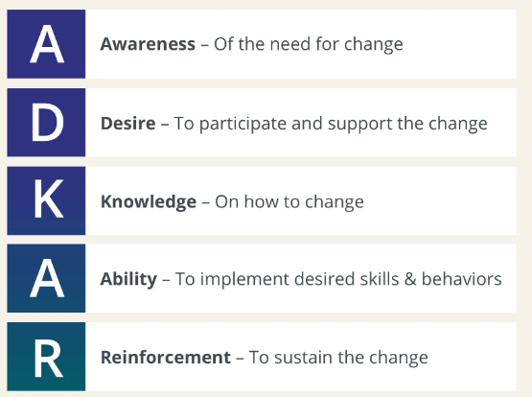Click the bold word Awareness
The height and width of the screenshot is (397, 532).
[148, 44]
